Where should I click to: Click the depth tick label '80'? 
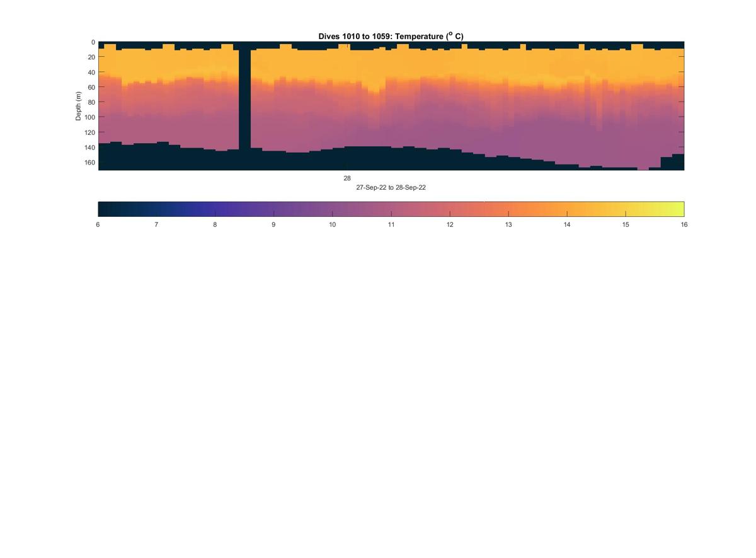tap(91, 103)
